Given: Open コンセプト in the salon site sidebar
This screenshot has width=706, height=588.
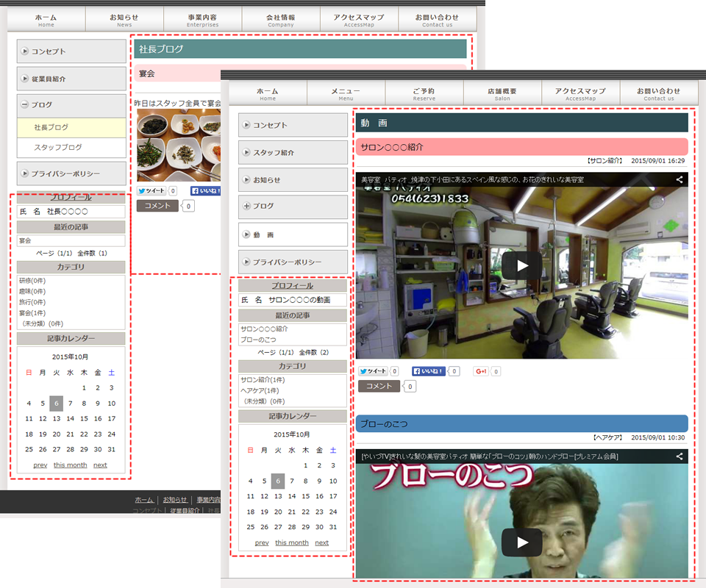Looking at the screenshot, I should 293,125.
